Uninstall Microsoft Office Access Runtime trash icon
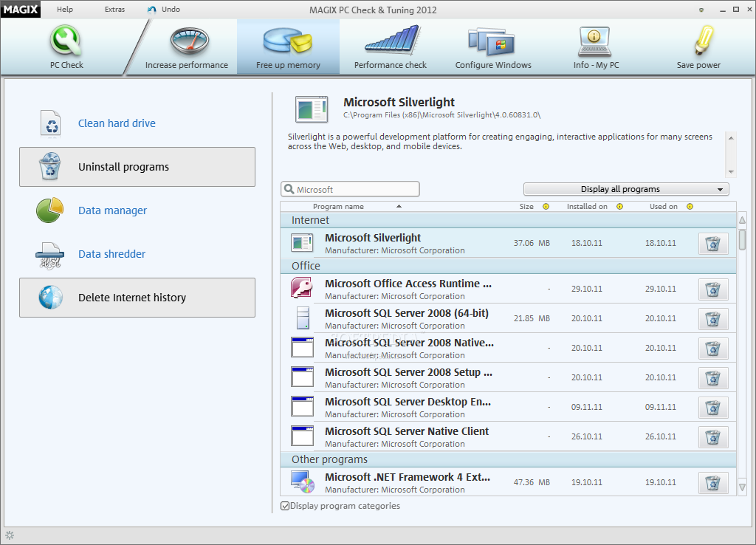Viewport: 756px width, 545px height. coord(713,289)
